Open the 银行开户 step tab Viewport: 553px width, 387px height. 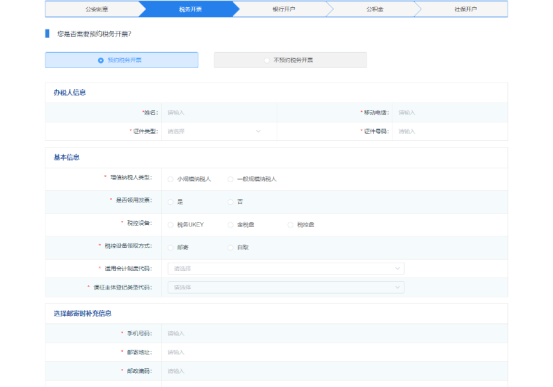[284, 9]
